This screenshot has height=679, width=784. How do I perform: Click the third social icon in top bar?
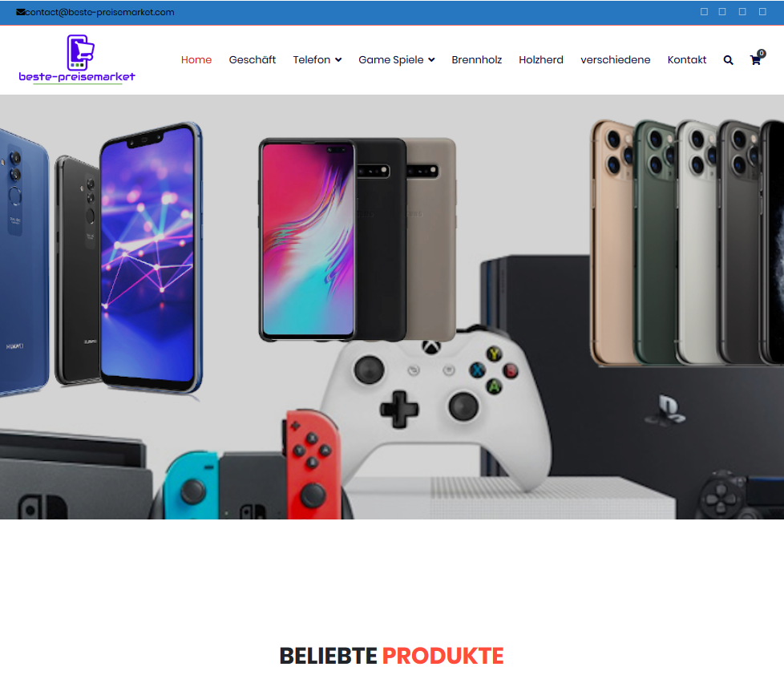coord(742,11)
